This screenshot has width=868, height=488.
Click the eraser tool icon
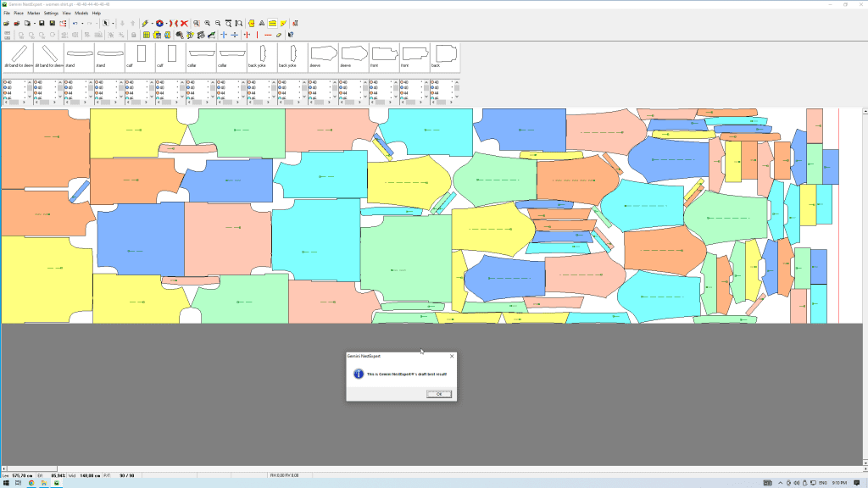(x=278, y=35)
